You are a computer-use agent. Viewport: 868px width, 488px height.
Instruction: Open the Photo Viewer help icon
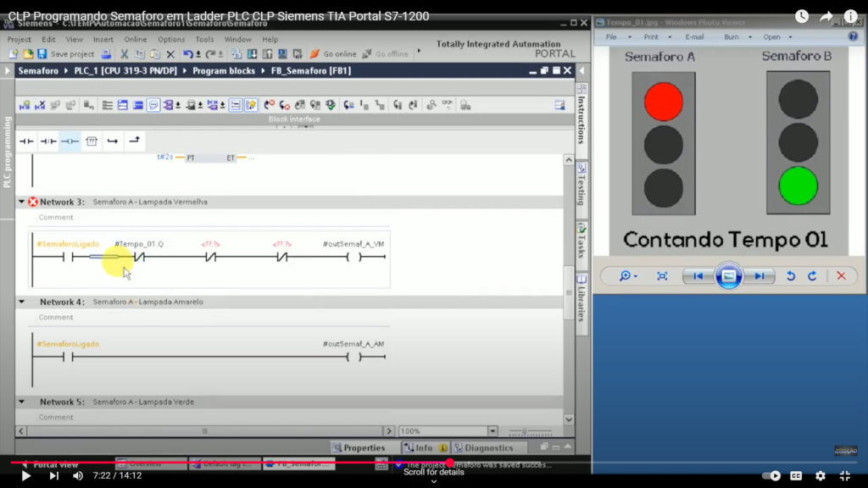point(853,36)
